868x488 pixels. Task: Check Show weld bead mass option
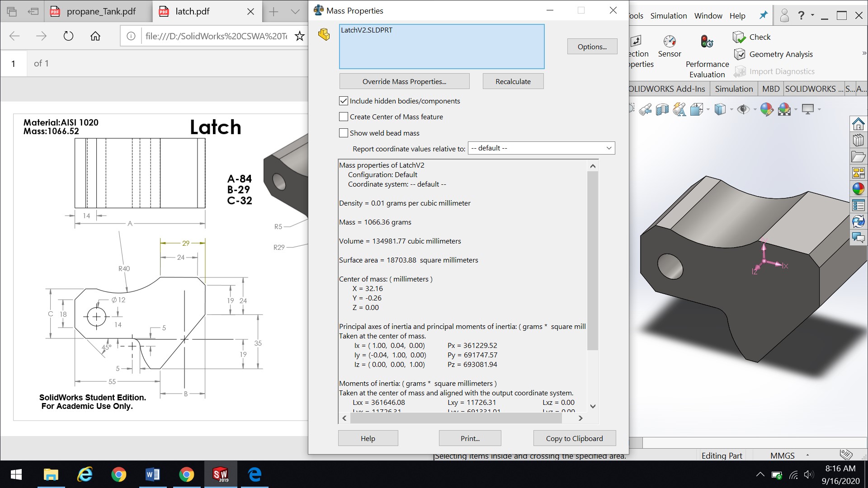pos(344,133)
